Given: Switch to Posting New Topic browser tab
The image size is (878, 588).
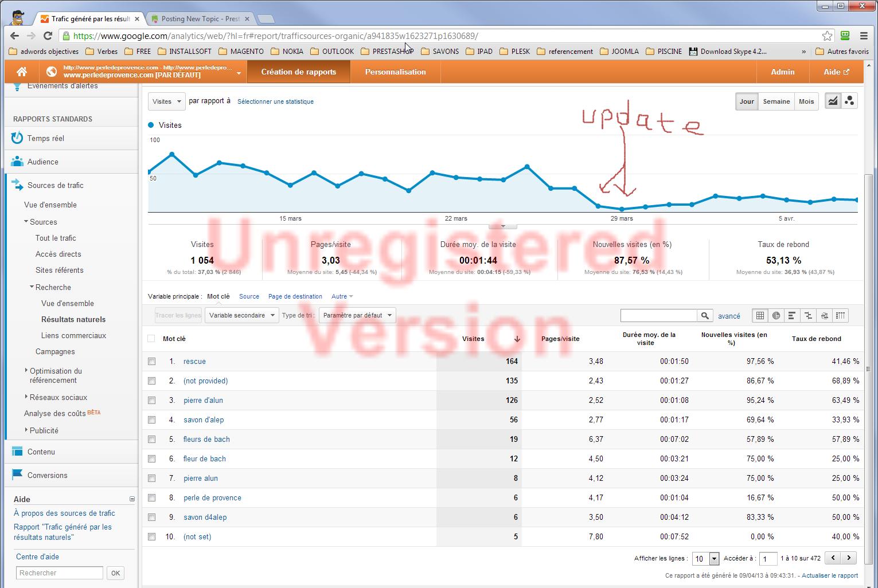Looking at the screenshot, I should [x=200, y=19].
